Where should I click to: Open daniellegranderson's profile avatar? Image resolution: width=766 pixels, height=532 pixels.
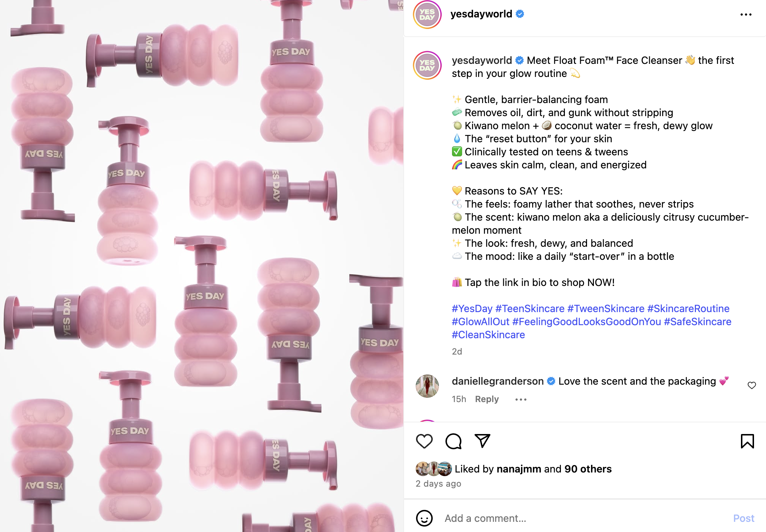click(427, 386)
